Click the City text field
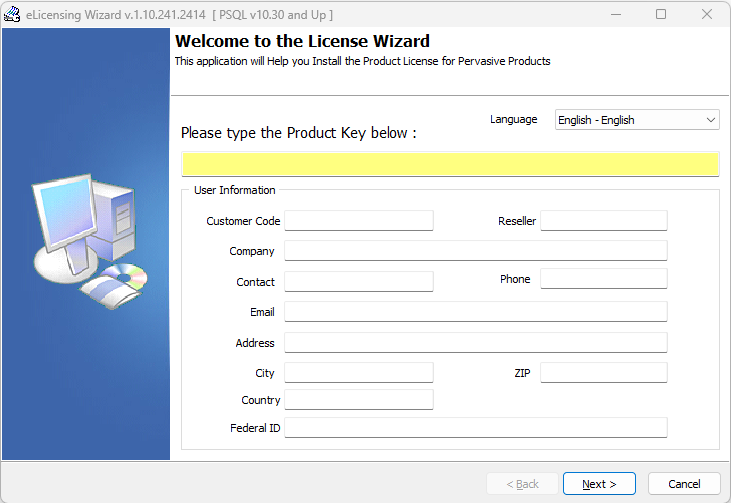 point(359,372)
